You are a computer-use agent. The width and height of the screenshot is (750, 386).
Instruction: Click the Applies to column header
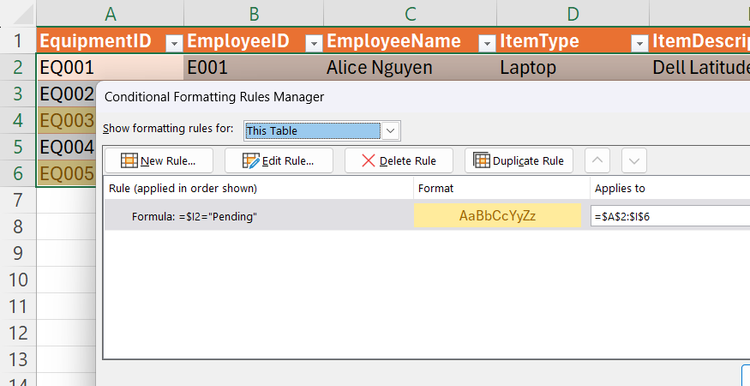click(x=670, y=188)
